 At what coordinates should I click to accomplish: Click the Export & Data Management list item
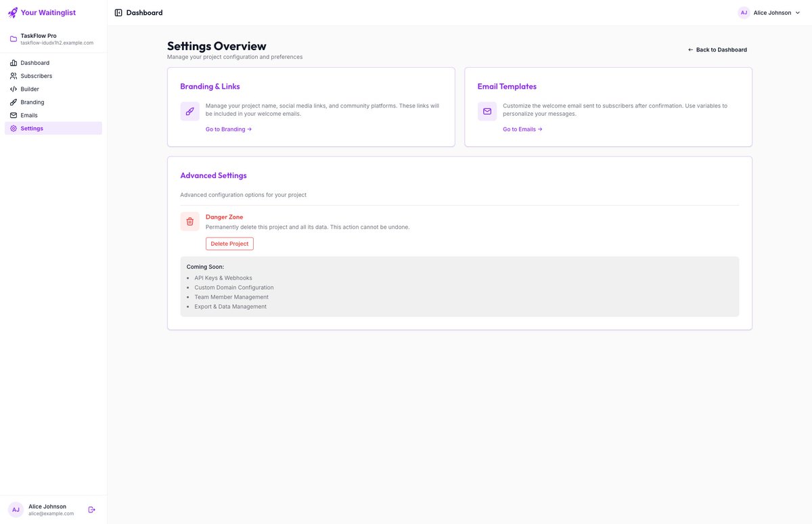pos(230,306)
